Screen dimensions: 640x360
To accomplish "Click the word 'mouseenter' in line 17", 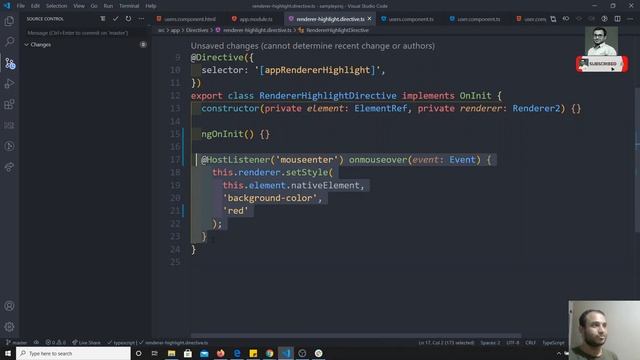I will [x=306, y=160].
